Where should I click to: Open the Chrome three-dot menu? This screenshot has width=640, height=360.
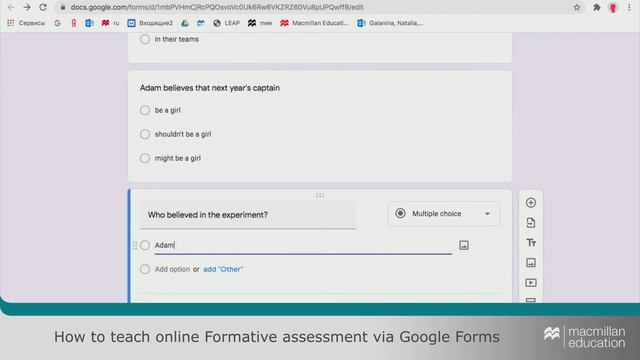coord(629,7)
